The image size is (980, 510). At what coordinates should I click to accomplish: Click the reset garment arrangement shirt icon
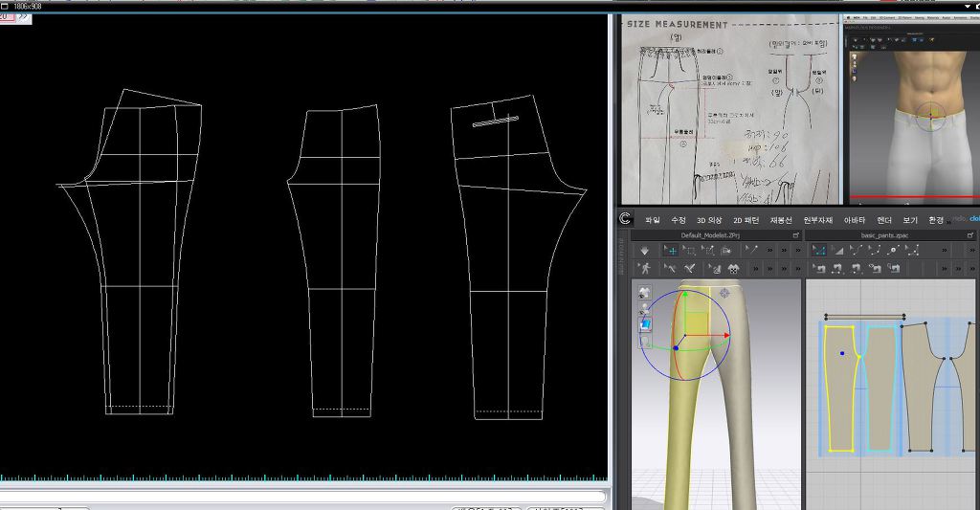click(x=734, y=270)
